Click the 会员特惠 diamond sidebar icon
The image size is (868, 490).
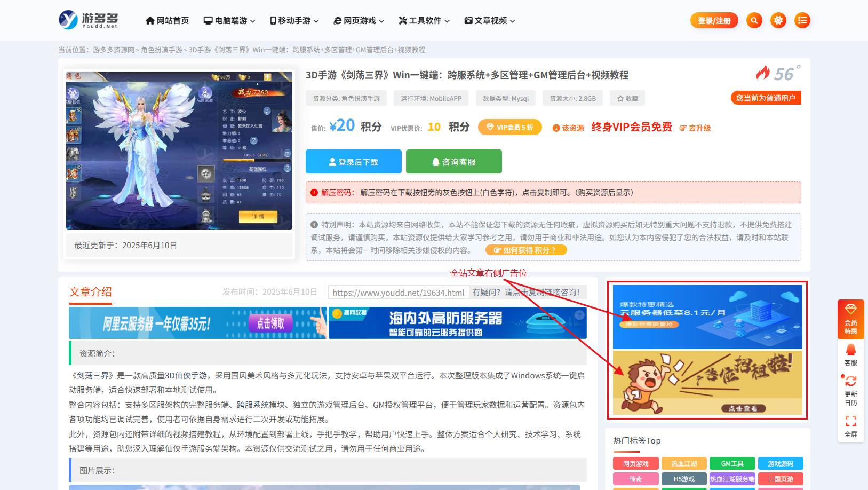[850, 319]
